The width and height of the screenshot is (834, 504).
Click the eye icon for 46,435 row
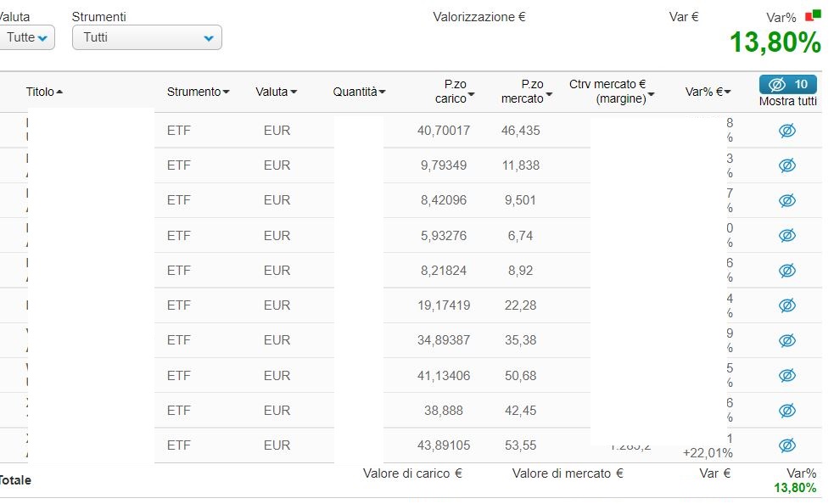point(787,131)
